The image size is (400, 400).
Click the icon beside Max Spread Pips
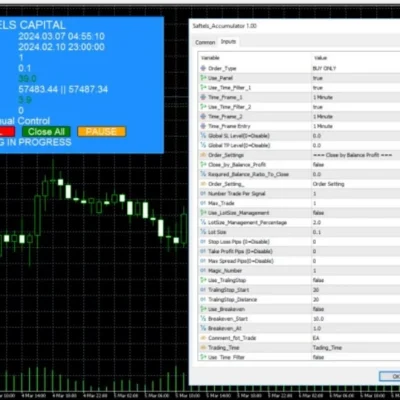(x=203, y=261)
